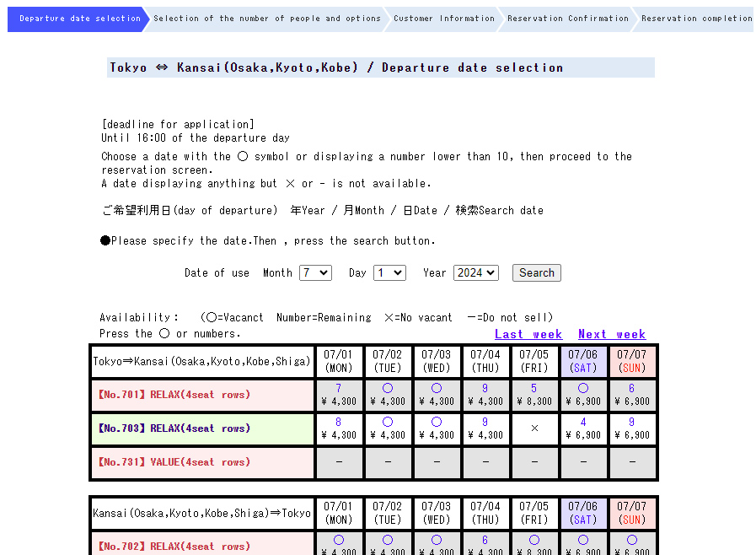Image resolution: width=756 pixels, height=555 pixels.
Task: Select the ○ for No.701 on 07/03
Action: (437, 389)
